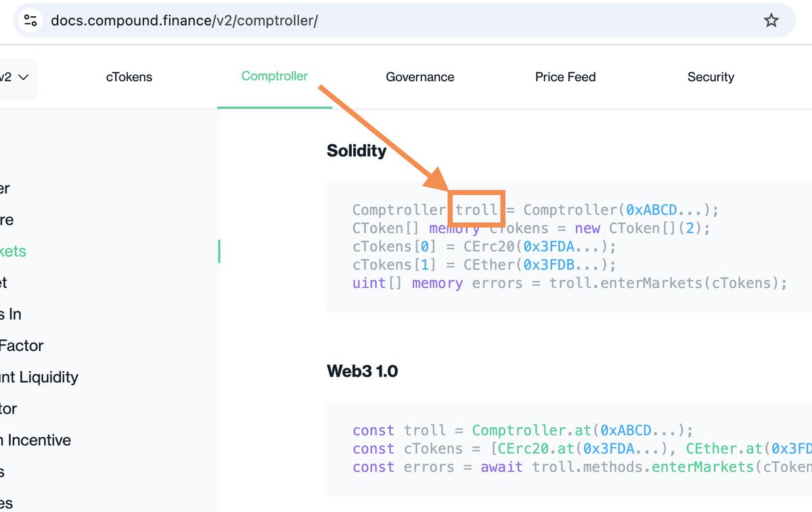Open the Price Feed tab
Viewport: 812px width, 512px height.
566,77
